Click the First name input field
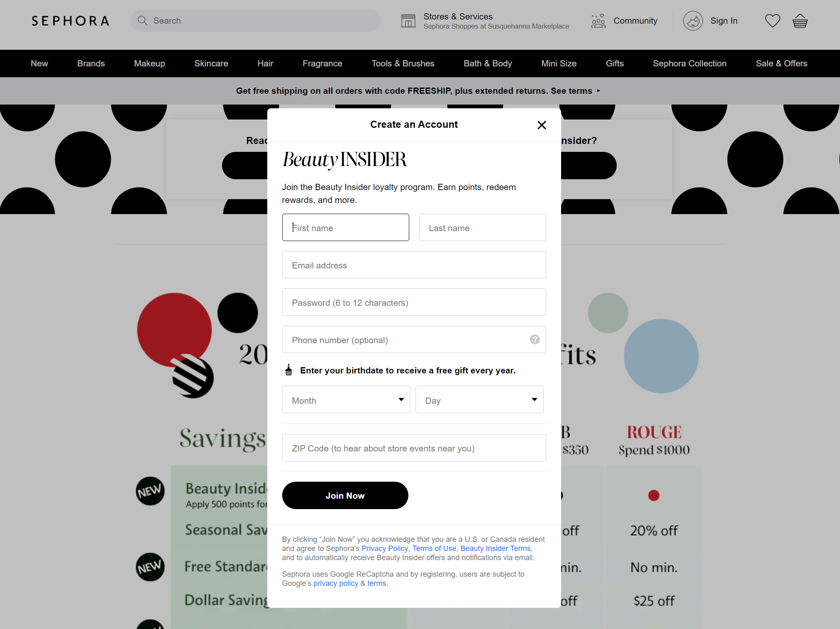The image size is (840, 629). click(345, 227)
